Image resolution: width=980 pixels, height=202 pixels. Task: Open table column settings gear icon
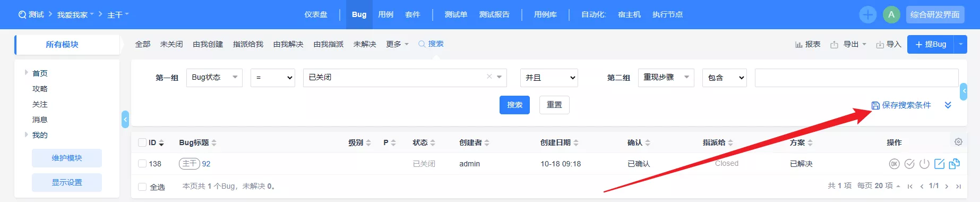tap(958, 142)
